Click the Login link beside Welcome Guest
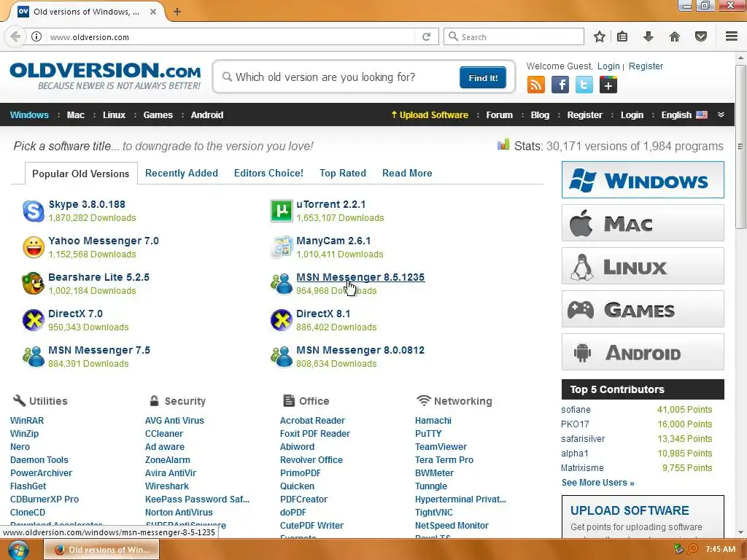 [608, 66]
